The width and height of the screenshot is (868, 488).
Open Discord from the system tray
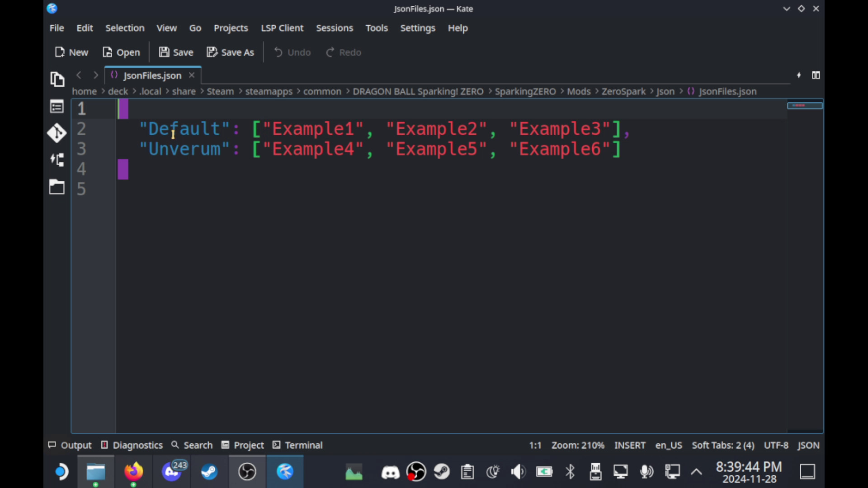point(390,472)
